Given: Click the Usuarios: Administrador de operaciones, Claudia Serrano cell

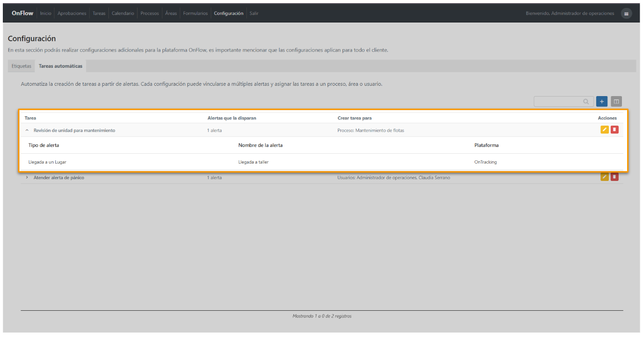Looking at the screenshot, I should click(x=394, y=178).
